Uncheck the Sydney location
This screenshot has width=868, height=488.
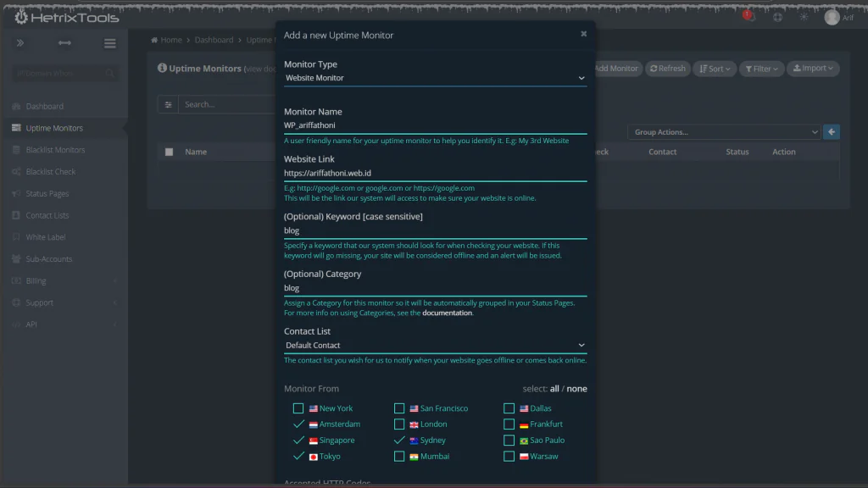[x=399, y=440]
